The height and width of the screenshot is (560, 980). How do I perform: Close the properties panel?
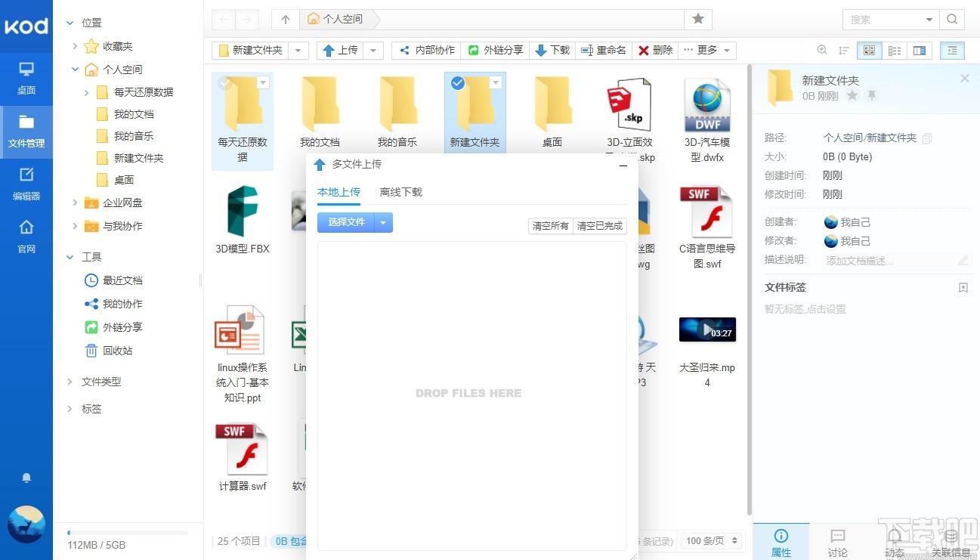click(964, 79)
